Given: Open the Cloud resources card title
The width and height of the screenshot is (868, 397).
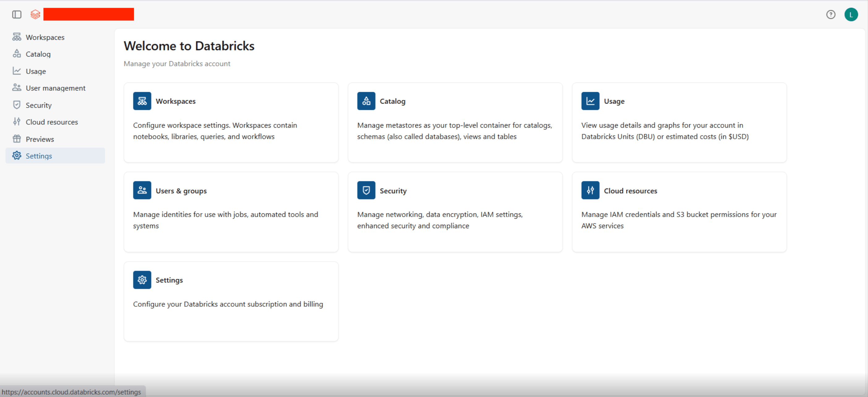Looking at the screenshot, I should [x=630, y=191].
